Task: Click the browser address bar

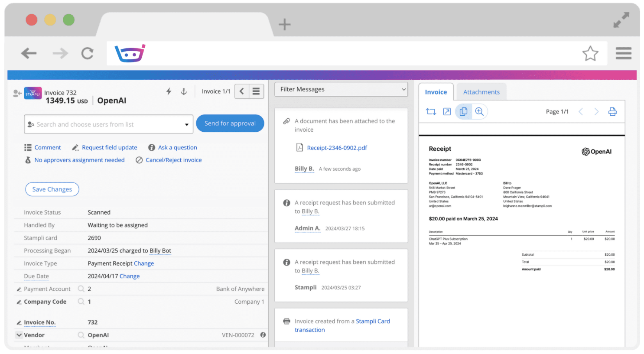Action: pyautogui.click(x=357, y=53)
